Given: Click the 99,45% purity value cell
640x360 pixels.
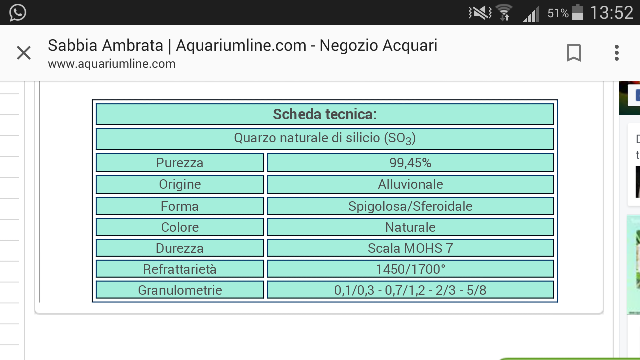Looking at the screenshot, I should point(410,162).
